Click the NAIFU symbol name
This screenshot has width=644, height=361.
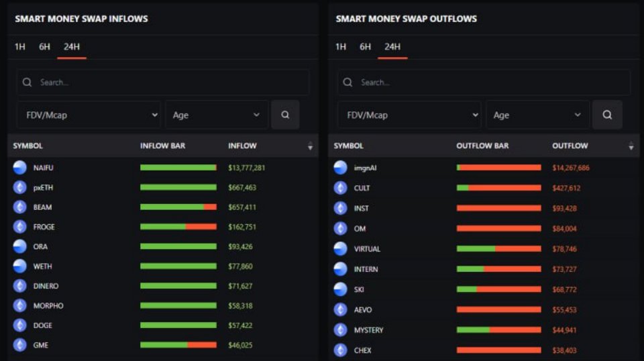pos(43,168)
